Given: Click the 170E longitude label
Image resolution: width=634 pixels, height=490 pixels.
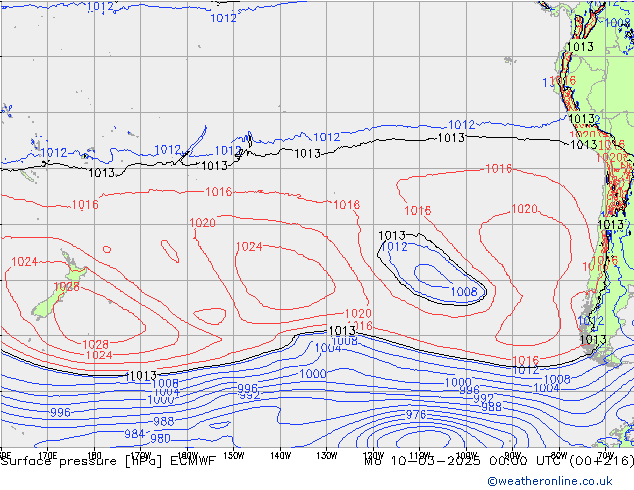Looking at the screenshot, I should (x=47, y=455).
